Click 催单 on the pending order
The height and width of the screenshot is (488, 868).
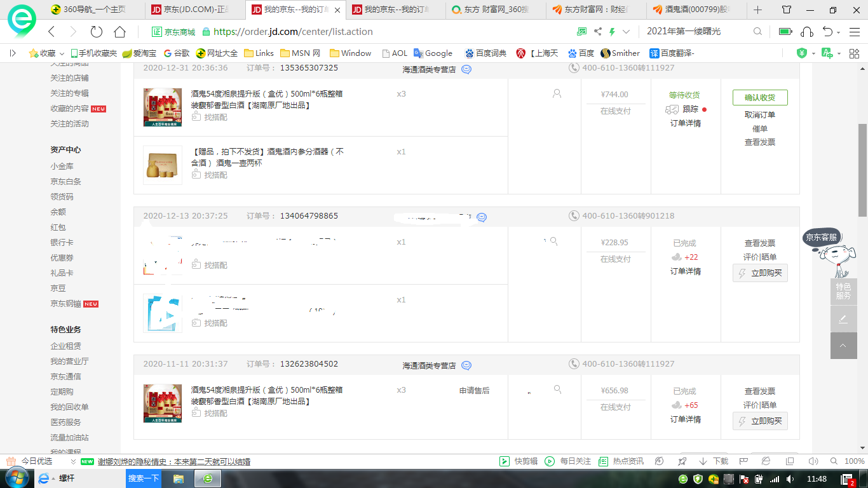pyautogui.click(x=760, y=129)
